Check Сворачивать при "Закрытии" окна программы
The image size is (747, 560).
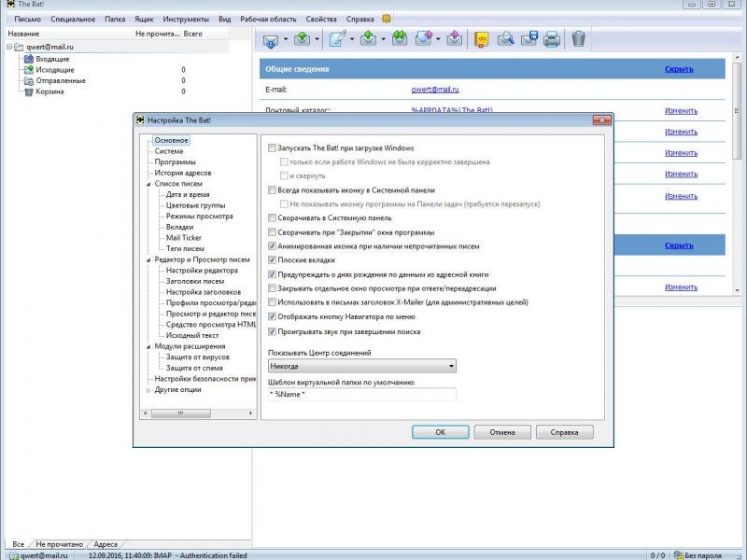[x=272, y=232]
